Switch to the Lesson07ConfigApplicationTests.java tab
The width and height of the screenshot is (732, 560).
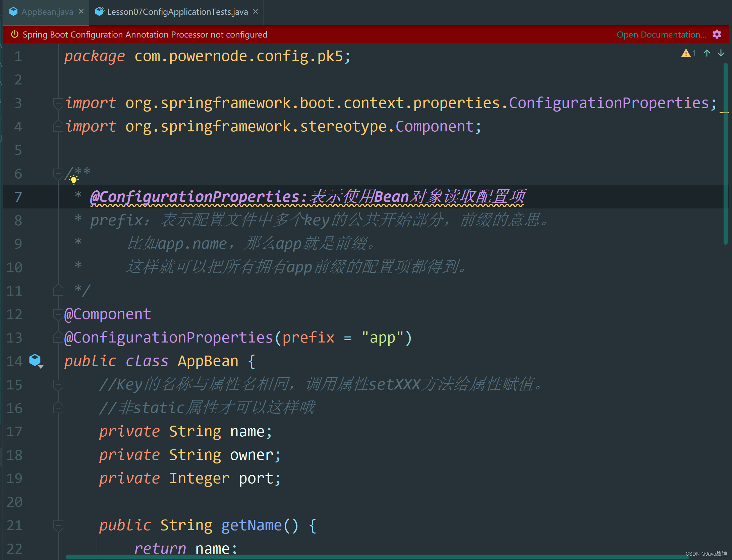pos(177,12)
